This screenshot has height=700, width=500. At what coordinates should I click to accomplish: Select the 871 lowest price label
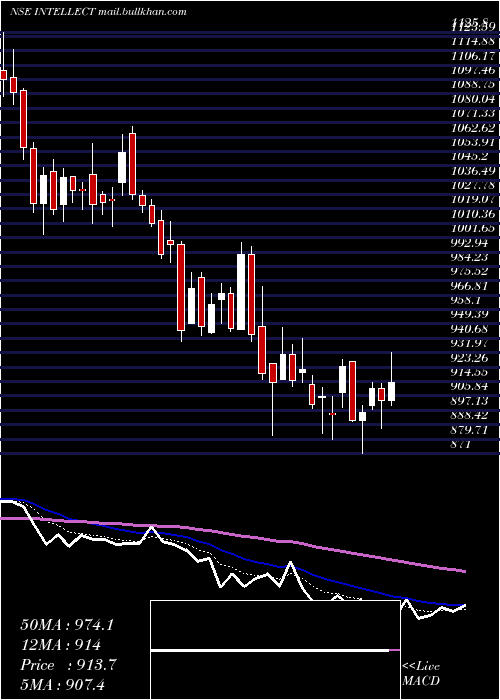[x=460, y=444]
